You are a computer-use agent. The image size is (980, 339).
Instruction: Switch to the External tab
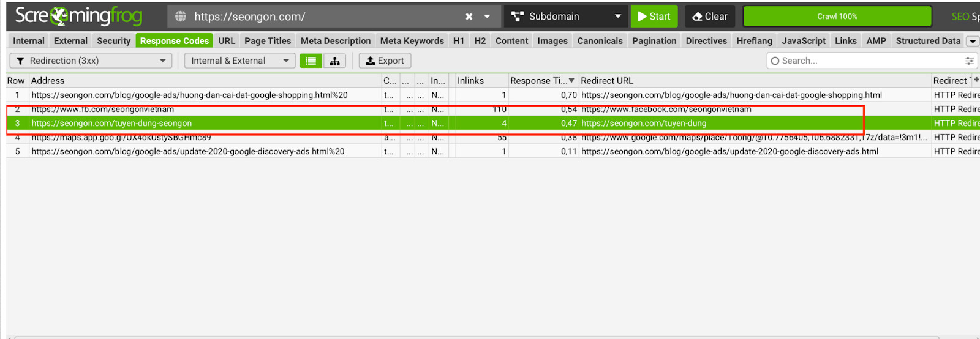(70, 41)
